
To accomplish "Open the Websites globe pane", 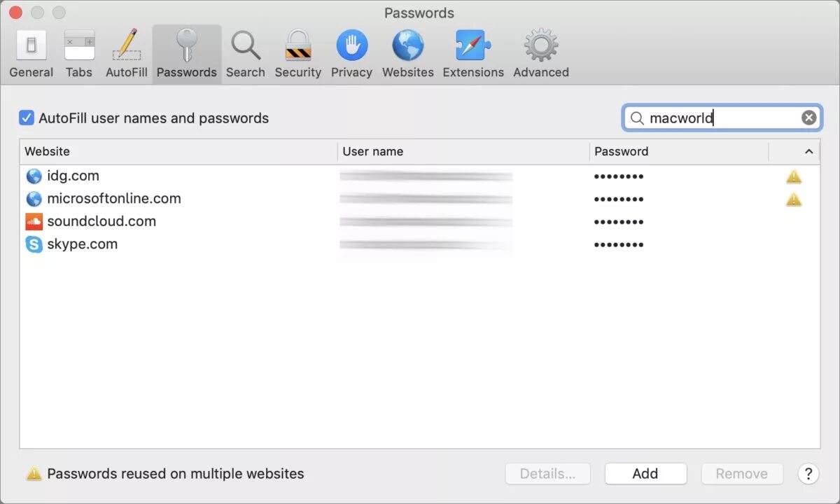I will pos(407,55).
